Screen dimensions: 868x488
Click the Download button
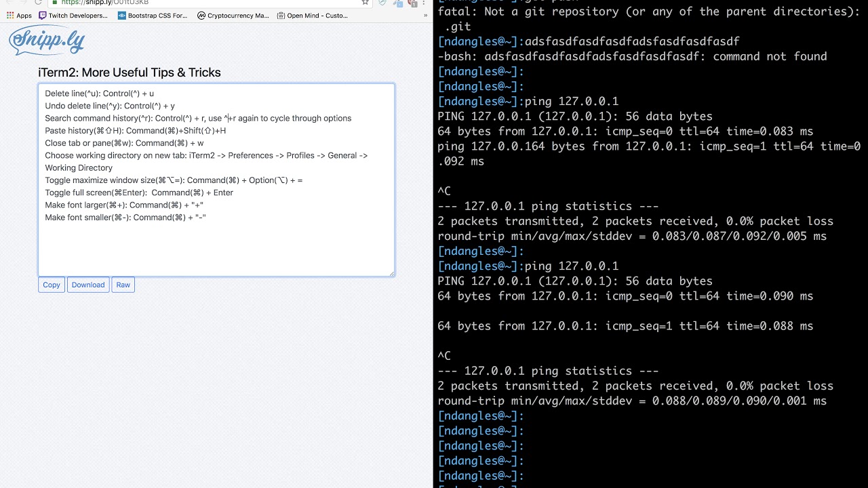pos(88,285)
